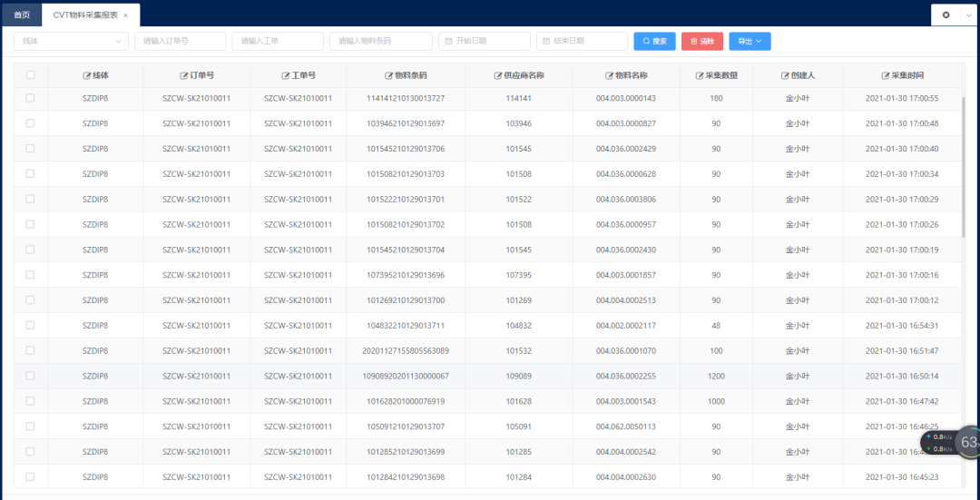Check the row with barcode 114141210130013727
Viewport: 980px width, 500px height.
click(x=31, y=98)
